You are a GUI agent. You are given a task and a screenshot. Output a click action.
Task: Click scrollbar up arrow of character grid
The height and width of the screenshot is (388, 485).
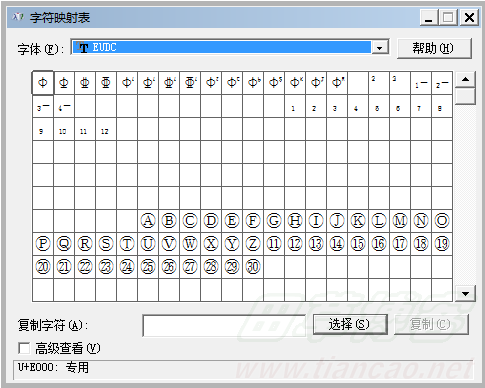(465, 79)
